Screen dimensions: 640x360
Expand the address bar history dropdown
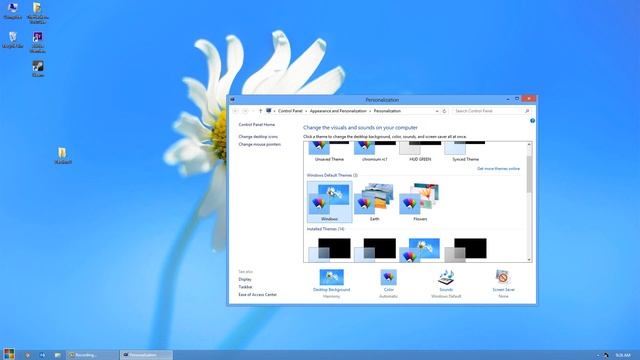(x=437, y=111)
